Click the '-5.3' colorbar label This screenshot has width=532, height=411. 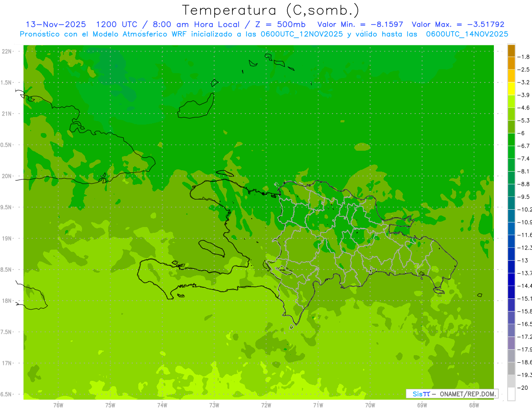coord(523,120)
